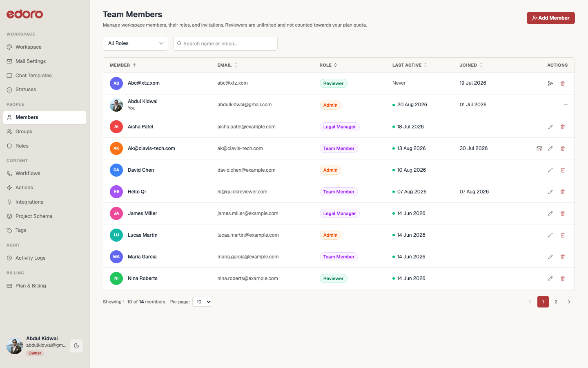Open Chat Templates from sidebar

[45, 76]
